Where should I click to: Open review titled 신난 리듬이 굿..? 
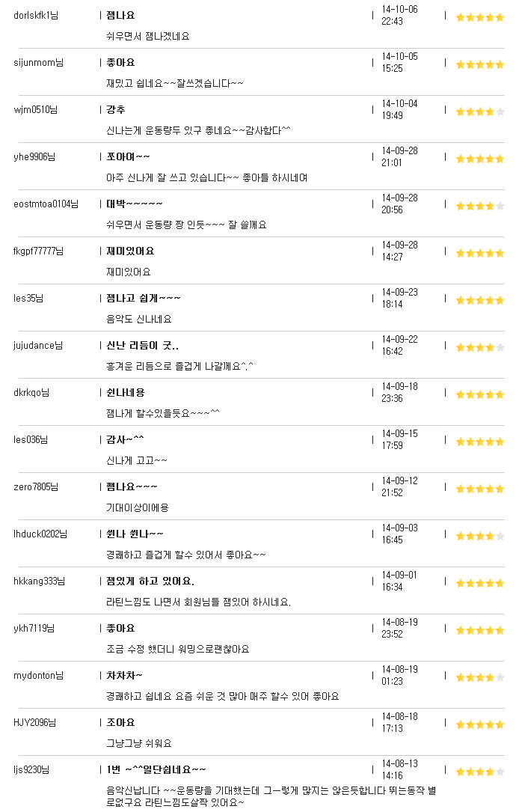[x=142, y=346]
